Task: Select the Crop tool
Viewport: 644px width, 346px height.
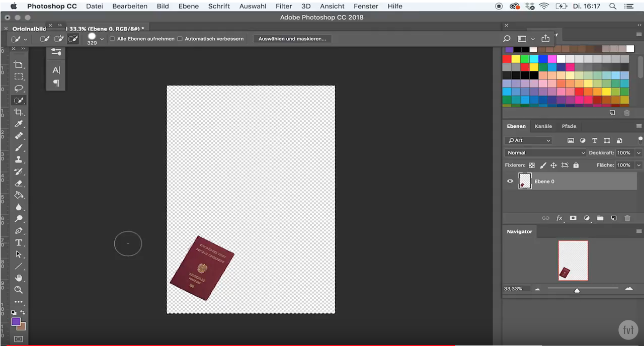Action: 19,112
